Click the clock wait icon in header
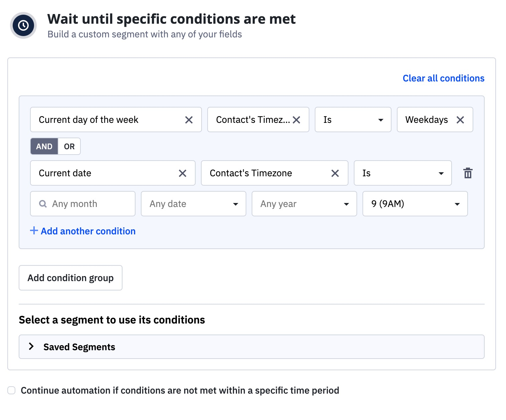Viewport: 506px width, 420px height. [x=23, y=25]
